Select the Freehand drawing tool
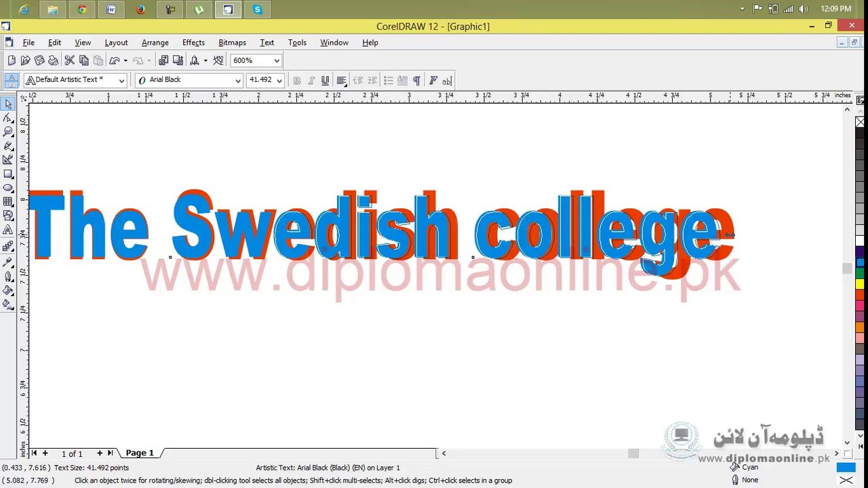Image resolution: width=868 pixels, height=488 pixels. 8,146
